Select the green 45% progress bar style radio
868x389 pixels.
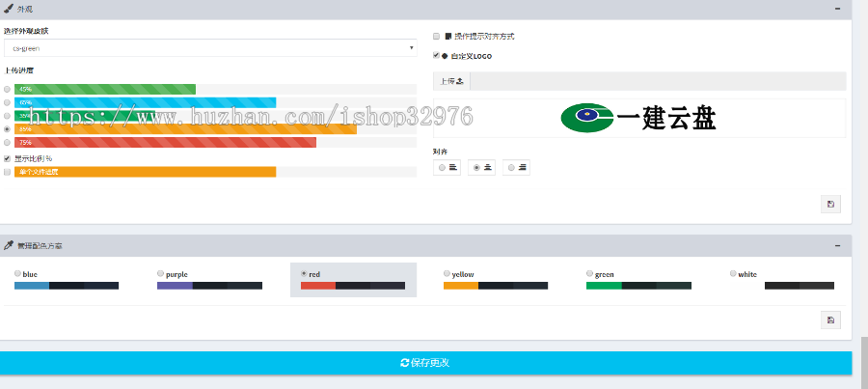7,89
